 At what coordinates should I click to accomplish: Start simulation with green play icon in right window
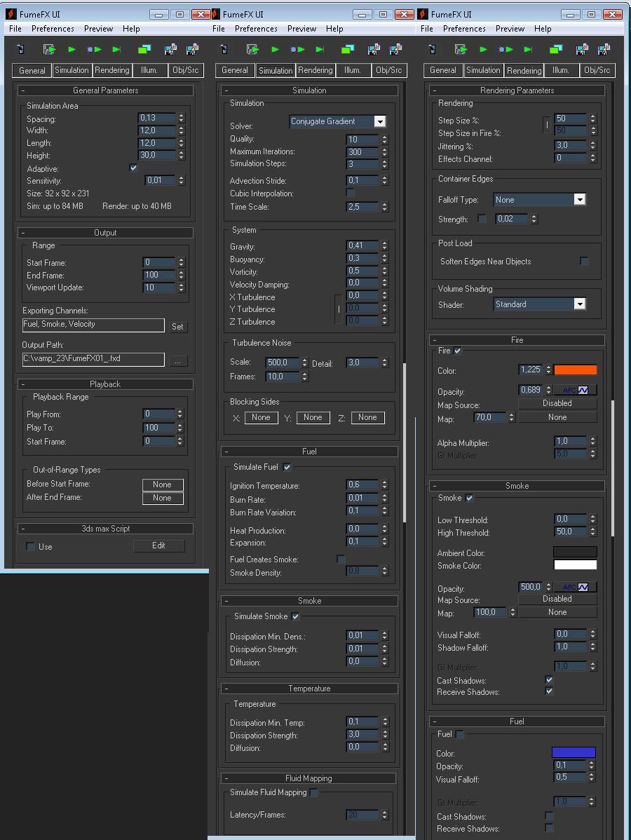483,49
